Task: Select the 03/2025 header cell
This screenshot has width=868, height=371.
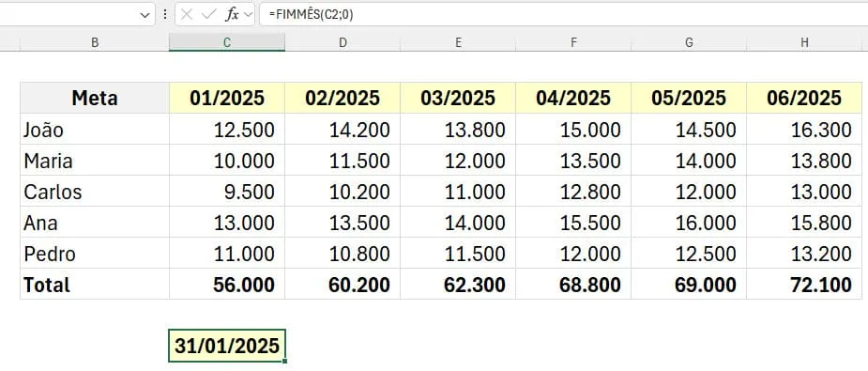Action: (458, 98)
